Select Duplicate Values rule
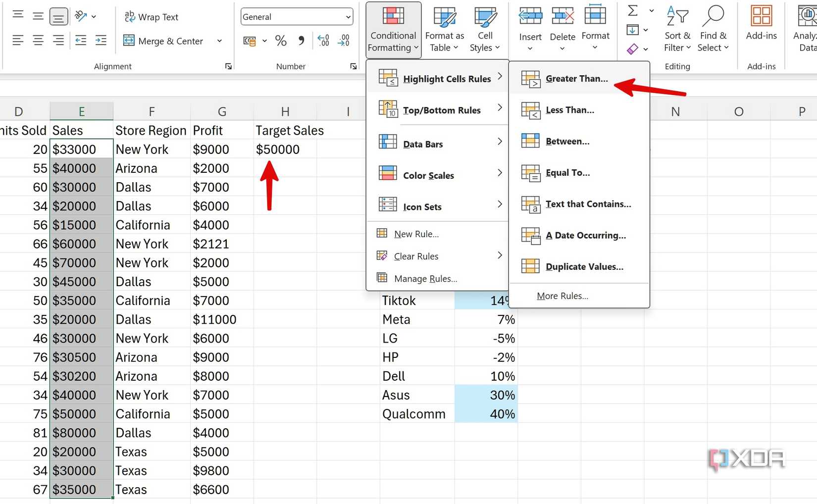The height and width of the screenshot is (504, 817). [584, 266]
